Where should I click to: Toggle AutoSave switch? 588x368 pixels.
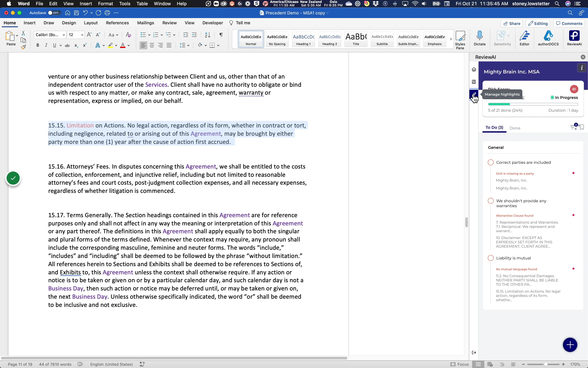click(54, 13)
